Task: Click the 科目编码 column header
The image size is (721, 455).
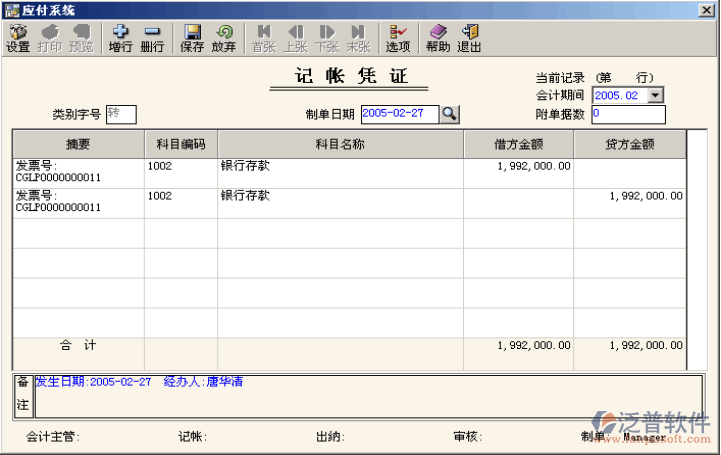Action: pos(181,144)
